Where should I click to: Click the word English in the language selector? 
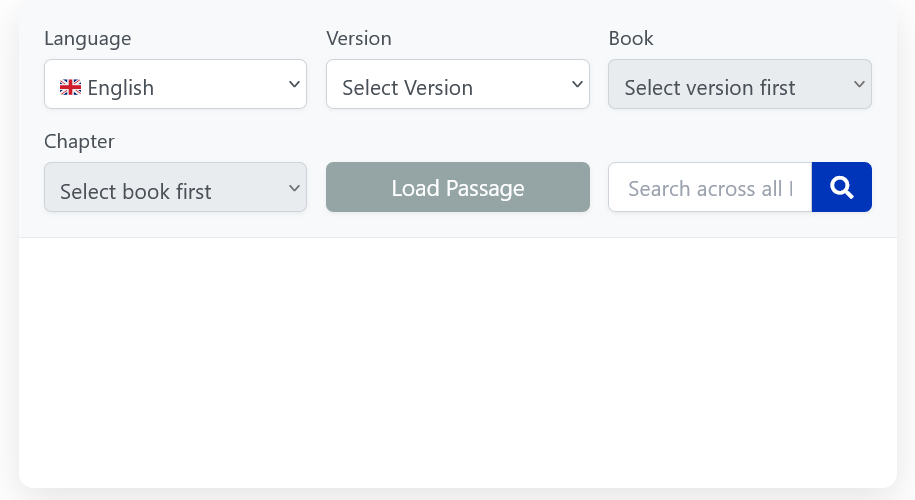click(121, 88)
